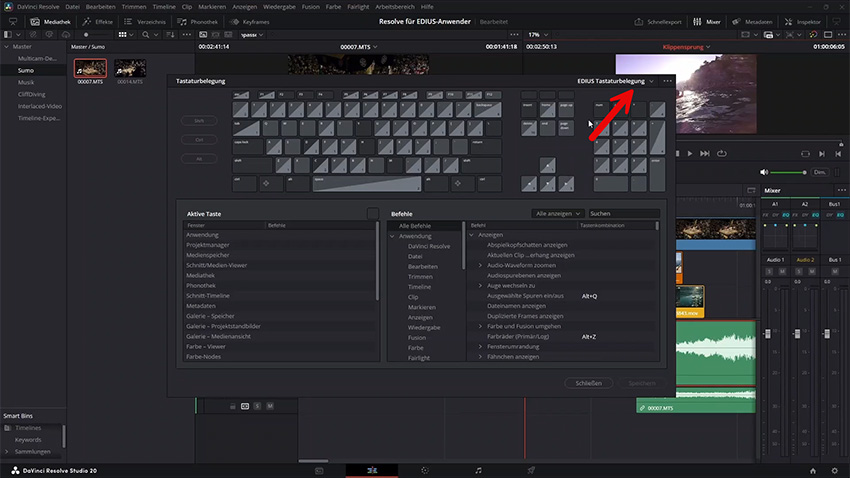850x478 pixels.
Task: Toggle the Dim button next to volume
Action: tap(820, 172)
